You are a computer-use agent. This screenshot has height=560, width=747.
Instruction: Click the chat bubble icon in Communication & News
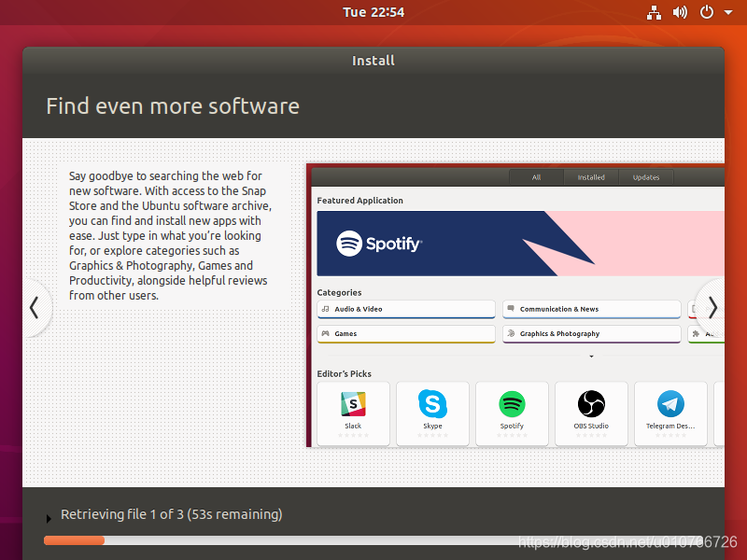(511, 309)
